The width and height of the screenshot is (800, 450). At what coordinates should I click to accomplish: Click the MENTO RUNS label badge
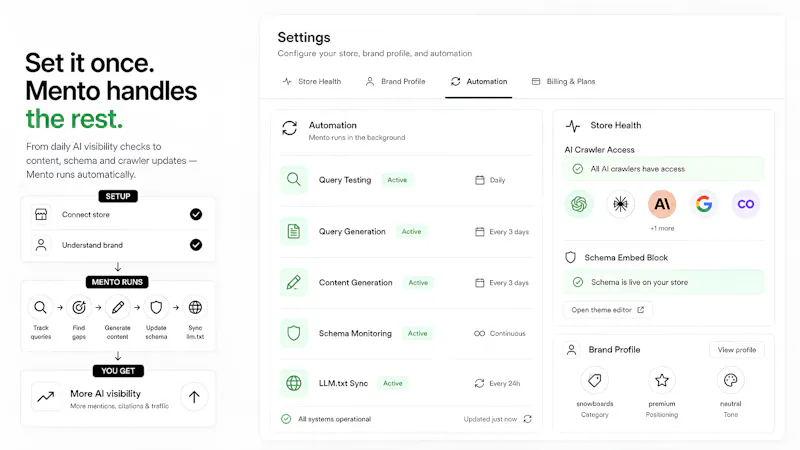tap(117, 282)
